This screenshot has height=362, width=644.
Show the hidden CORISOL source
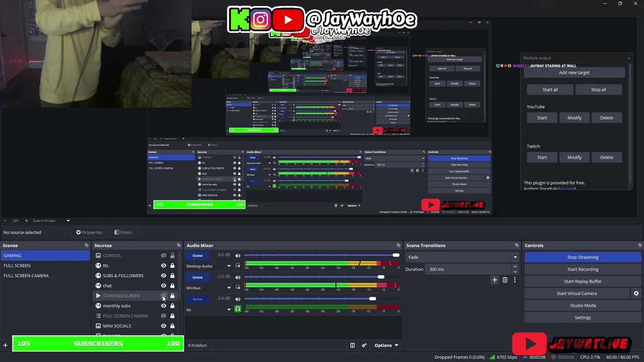tap(164, 255)
